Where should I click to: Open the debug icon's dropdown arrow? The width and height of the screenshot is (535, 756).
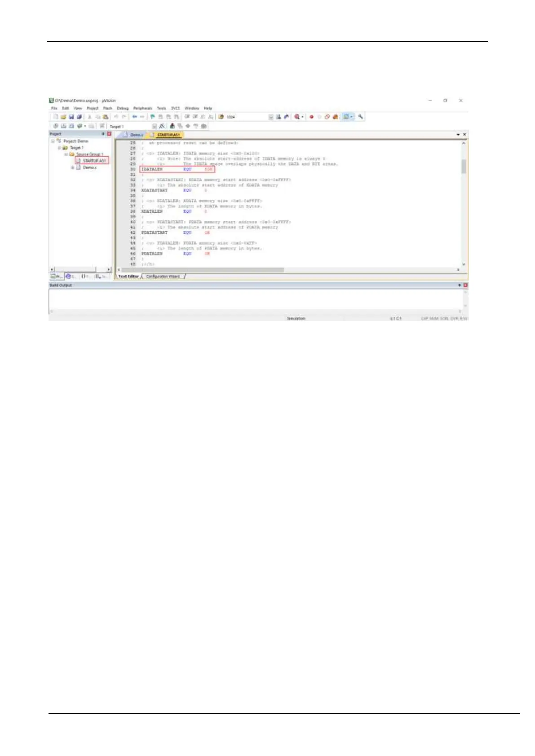point(303,117)
